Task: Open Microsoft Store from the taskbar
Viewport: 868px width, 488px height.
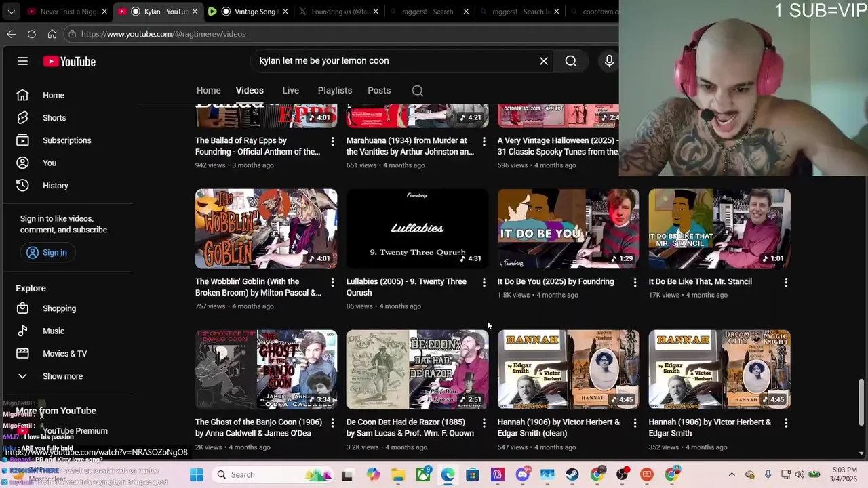Action: [473, 474]
